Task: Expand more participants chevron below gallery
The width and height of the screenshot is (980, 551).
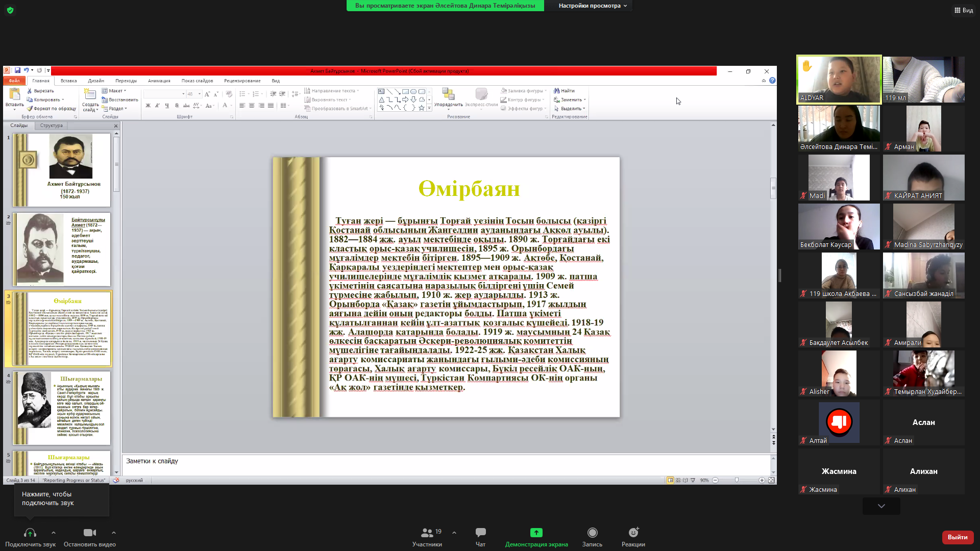Action: 881,506
